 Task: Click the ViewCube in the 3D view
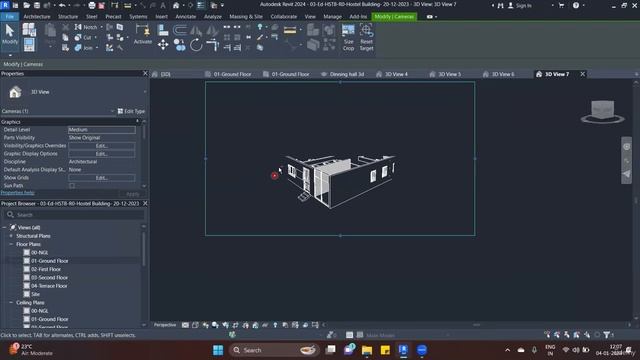point(603,111)
